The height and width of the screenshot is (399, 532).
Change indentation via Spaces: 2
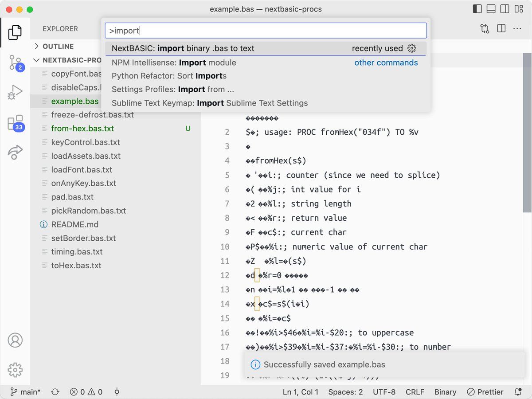tap(345, 392)
